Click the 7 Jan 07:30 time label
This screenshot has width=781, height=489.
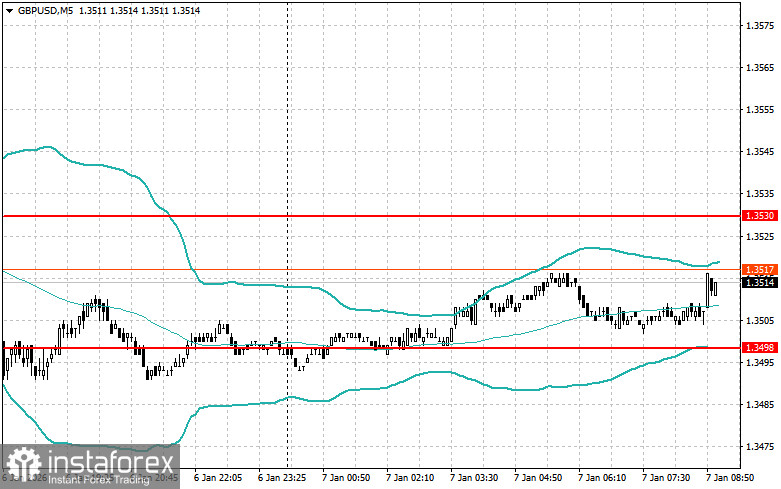coord(666,478)
